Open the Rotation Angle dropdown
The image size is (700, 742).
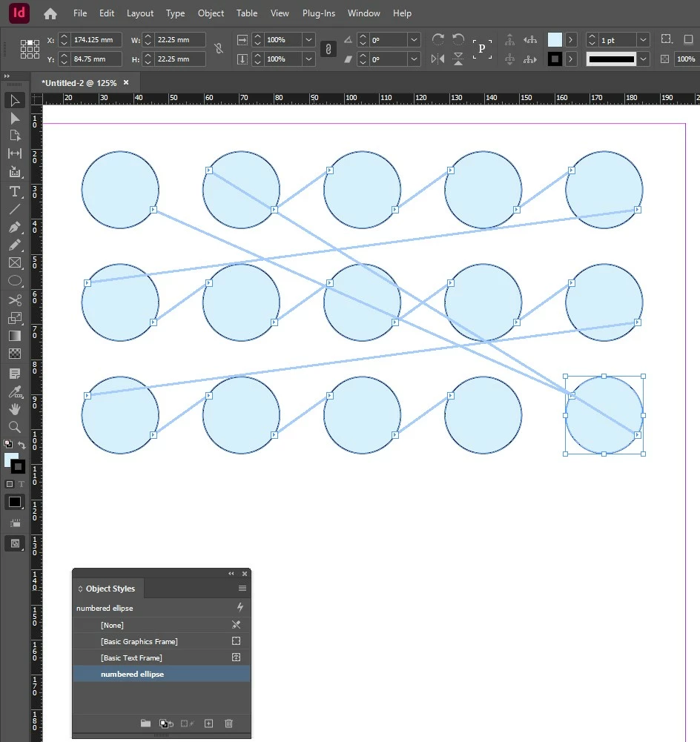414,40
